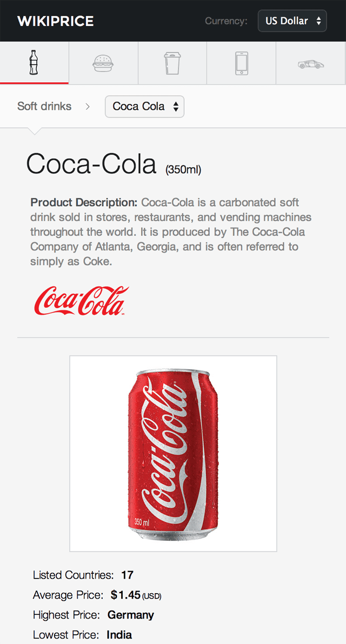346x644 pixels.
Task: Click the Currency label in the header
Action: (x=226, y=21)
